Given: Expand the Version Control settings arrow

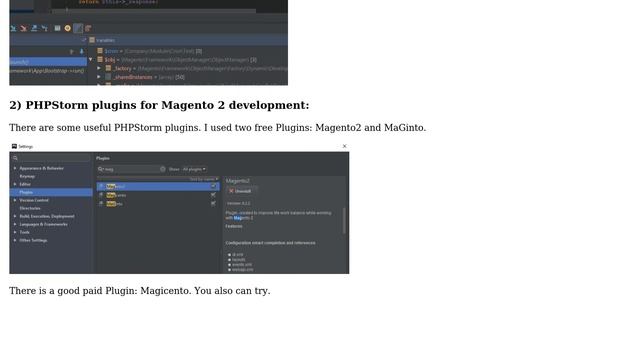Looking at the screenshot, I should point(15,200).
